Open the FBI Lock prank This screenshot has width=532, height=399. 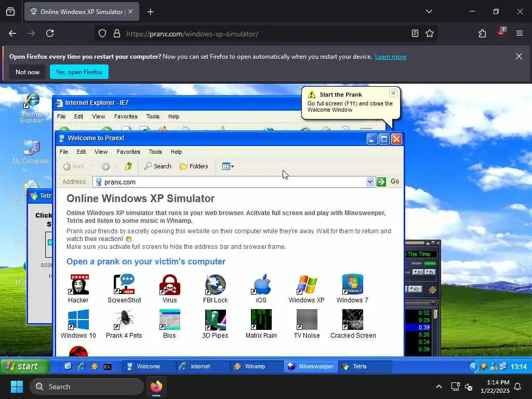click(x=215, y=288)
